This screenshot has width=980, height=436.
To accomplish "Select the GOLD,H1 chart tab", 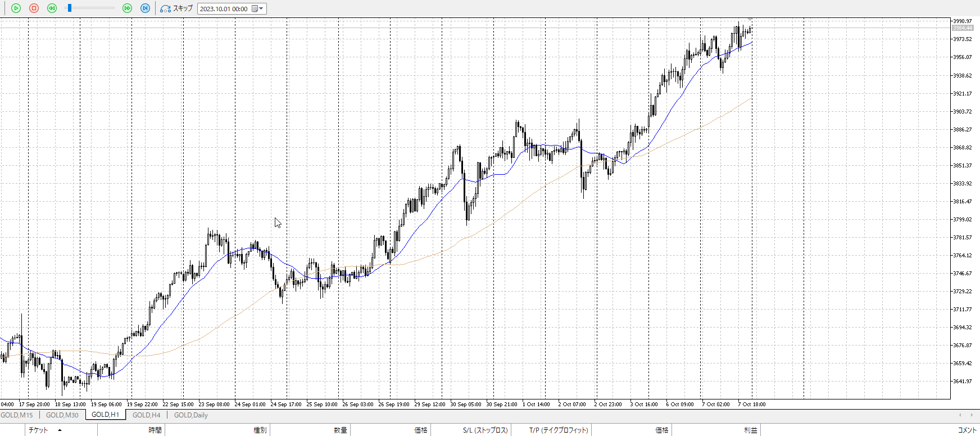I will pos(105,415).
